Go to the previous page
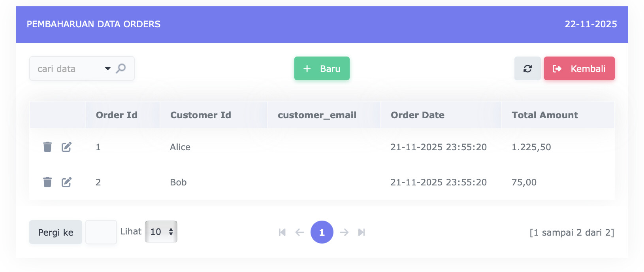 299,232
